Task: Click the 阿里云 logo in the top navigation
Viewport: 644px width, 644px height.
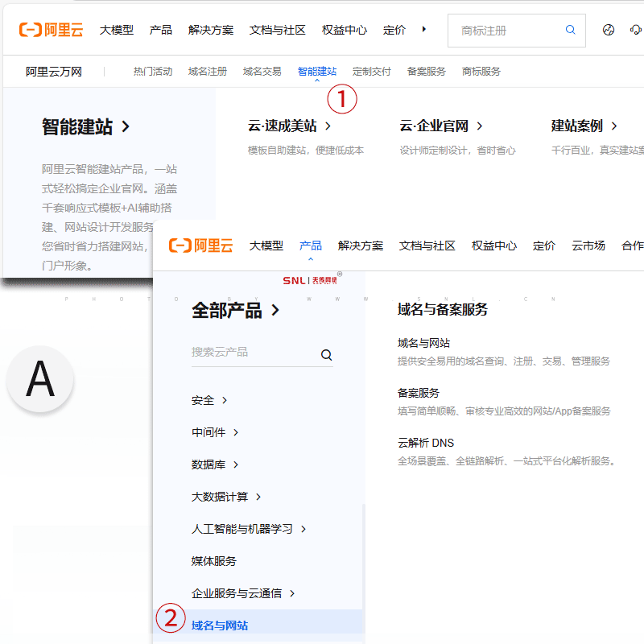Action: (x=50, y=29)
